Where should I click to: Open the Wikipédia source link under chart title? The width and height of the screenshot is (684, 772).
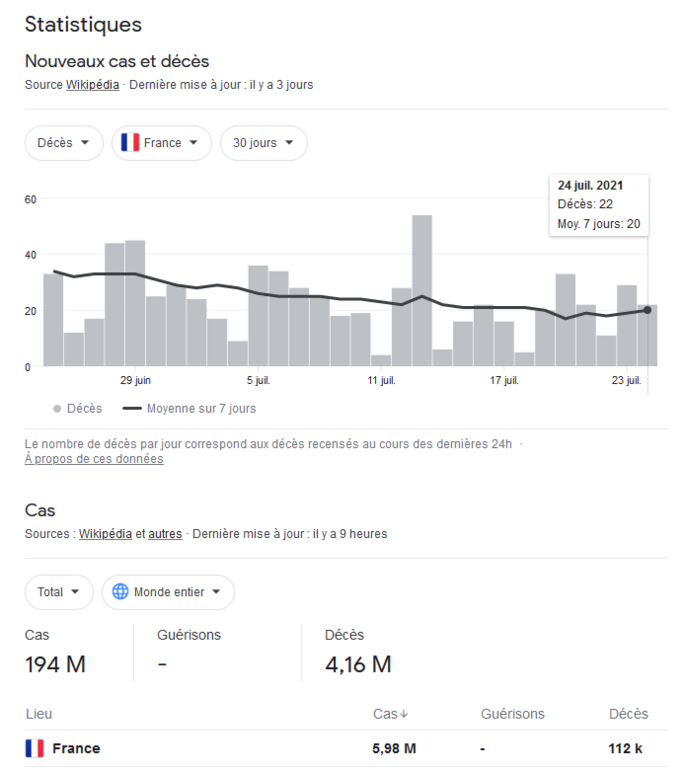pyautogui.click(x=93, y=85)
